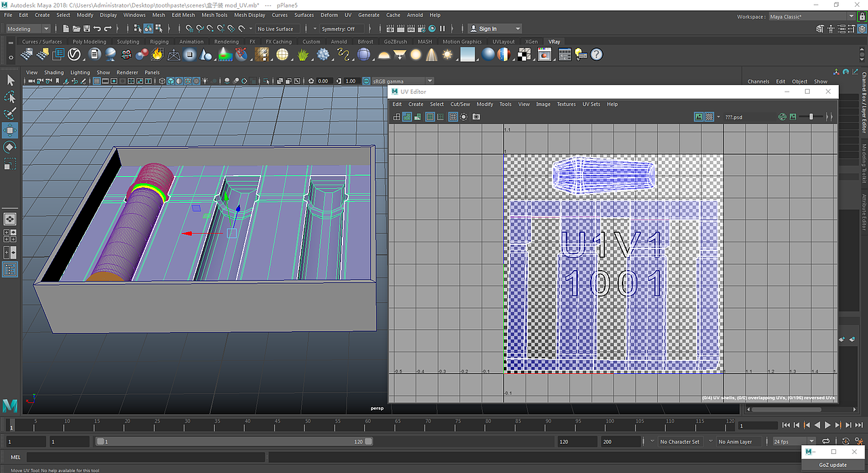Image resolution: width=868 pixels, height=473 pixels.
Task: Click the VRay blue sphere material icon
Action: [x=488, y=54]
